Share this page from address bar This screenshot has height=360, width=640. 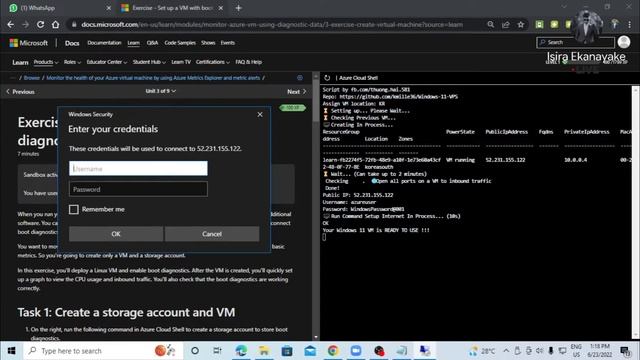pyautogui.click(x=506, y=24)
